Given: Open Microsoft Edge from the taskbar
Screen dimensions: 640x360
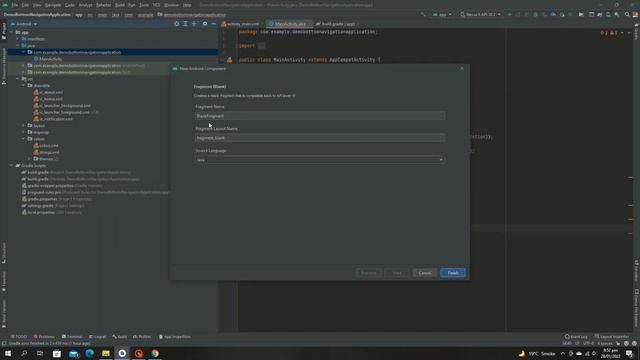Looking at the screenshot, I should tap(89, 353).
